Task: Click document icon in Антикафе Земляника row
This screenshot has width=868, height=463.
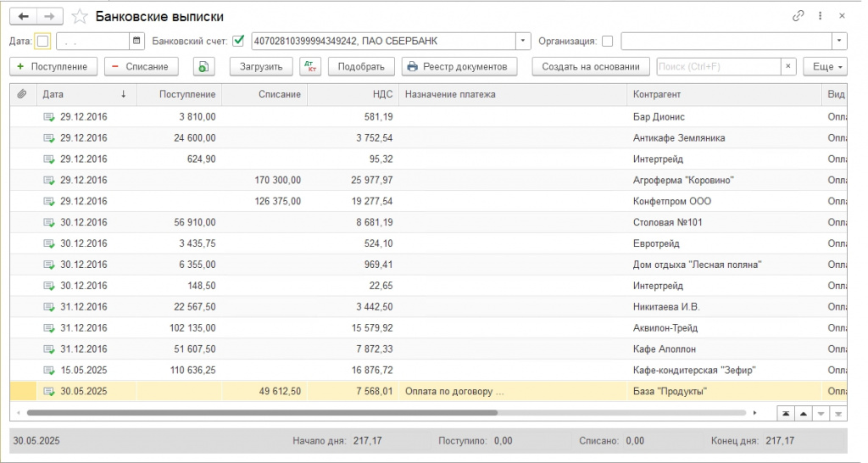Action: (49, 138)
